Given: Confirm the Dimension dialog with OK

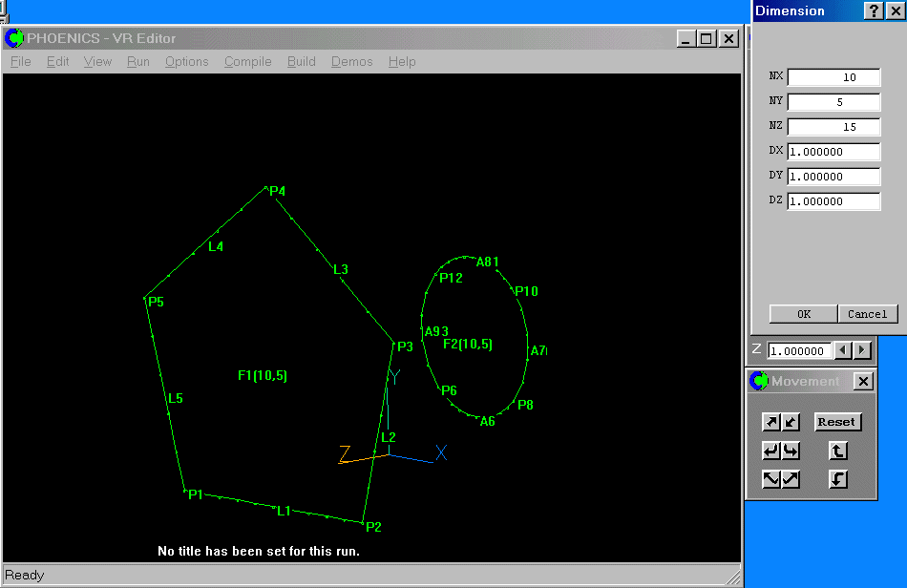Looking at the screenshot, I should click(x=803, y=314).
